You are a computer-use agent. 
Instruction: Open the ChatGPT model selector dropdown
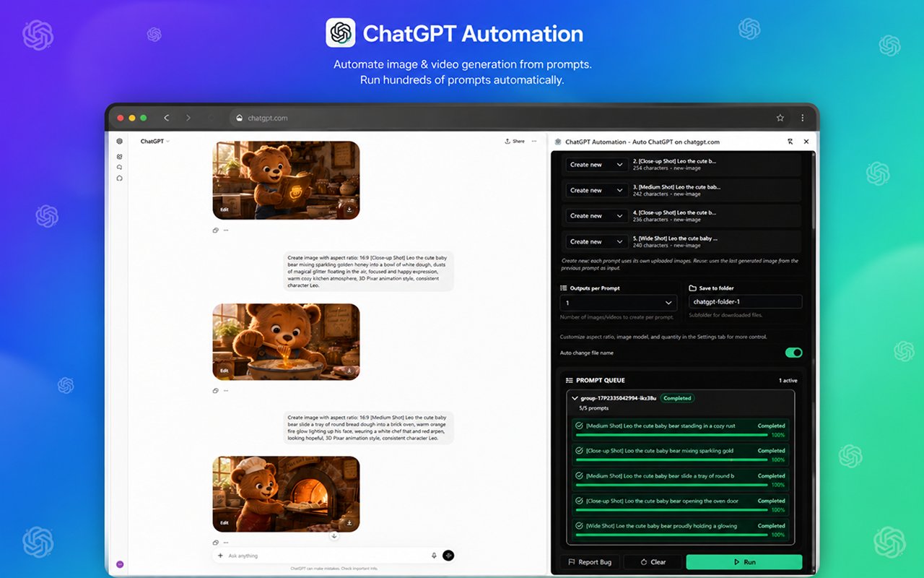click(155, 142)
